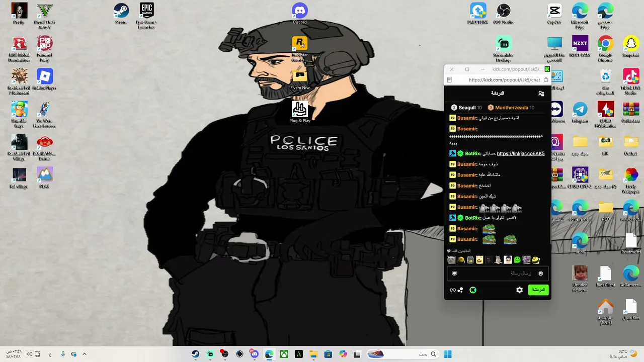Select the Telegram desktop shortcut
This screenshot has height=362, width=644.
(x=580, y=112)
